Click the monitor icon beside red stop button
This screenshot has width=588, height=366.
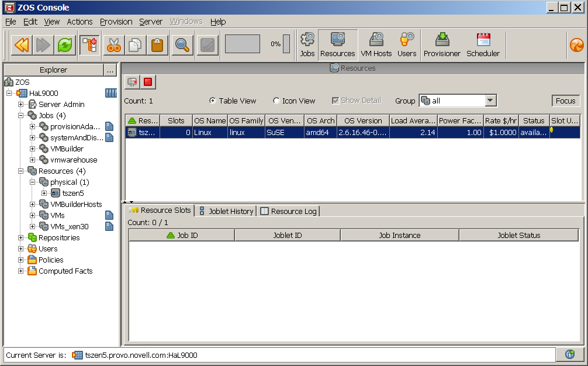132,82
